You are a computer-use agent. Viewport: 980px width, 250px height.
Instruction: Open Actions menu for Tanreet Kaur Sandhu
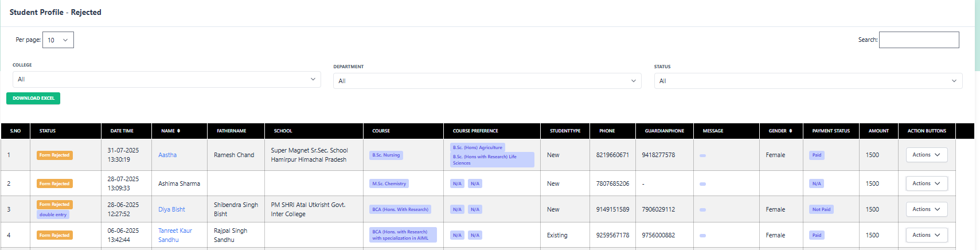pos(926,235)
